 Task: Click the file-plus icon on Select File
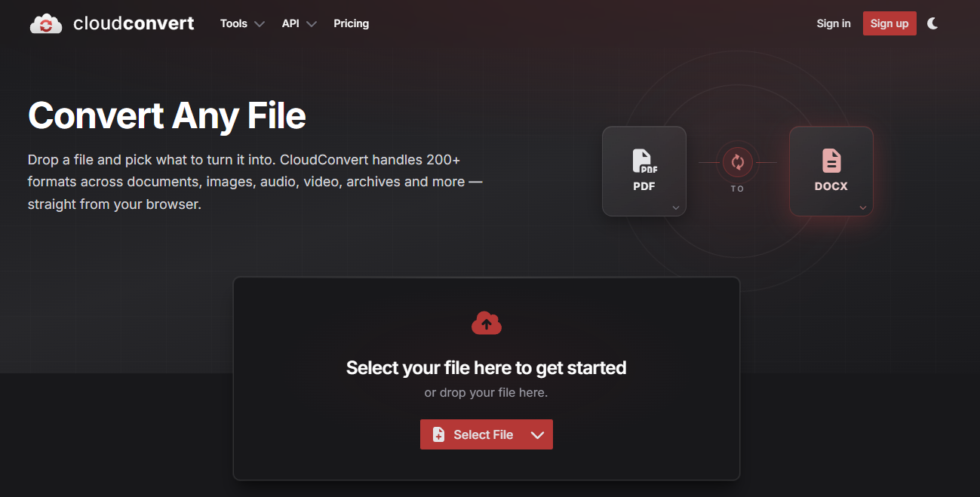point(438,434)
